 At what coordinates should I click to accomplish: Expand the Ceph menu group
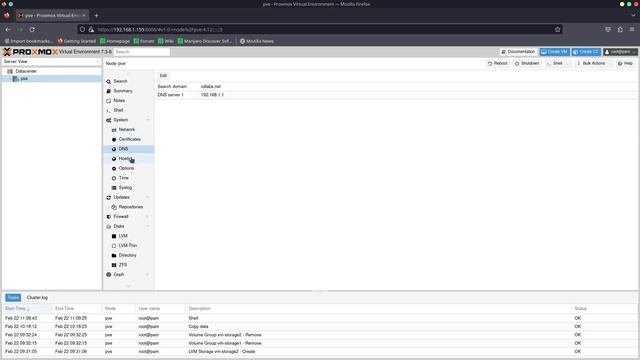(148, 275)
